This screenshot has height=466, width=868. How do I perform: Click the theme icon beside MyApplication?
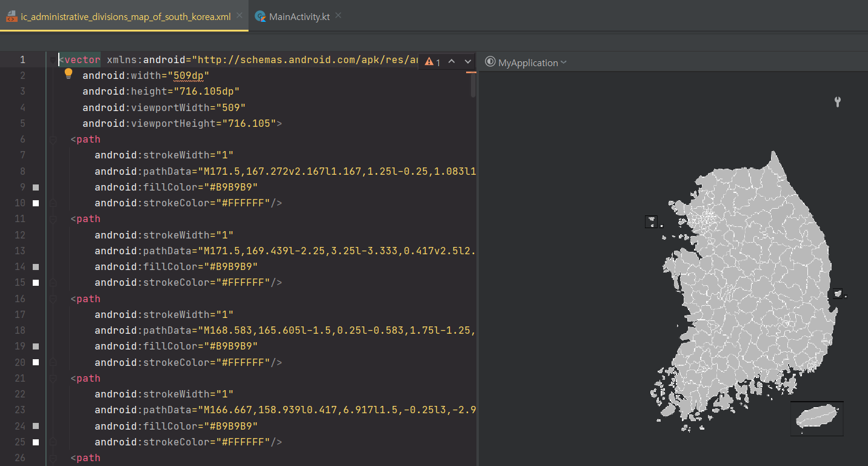[490, 62]
